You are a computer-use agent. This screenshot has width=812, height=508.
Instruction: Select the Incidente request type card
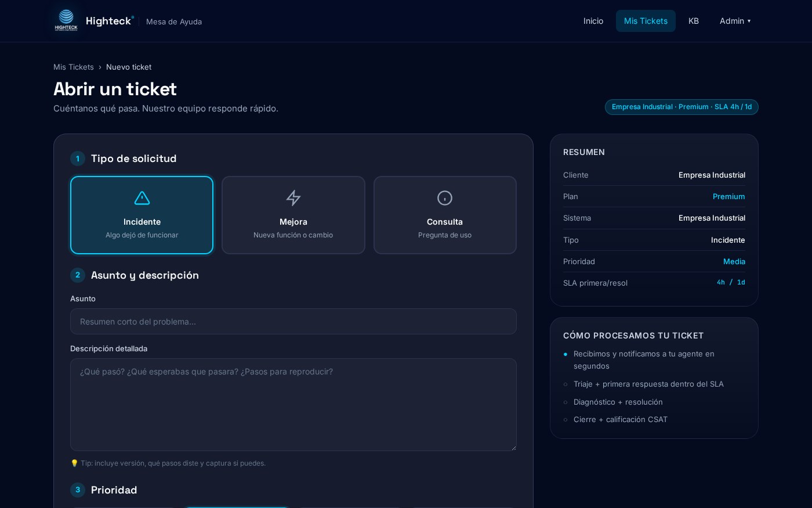tap(142, 215)
